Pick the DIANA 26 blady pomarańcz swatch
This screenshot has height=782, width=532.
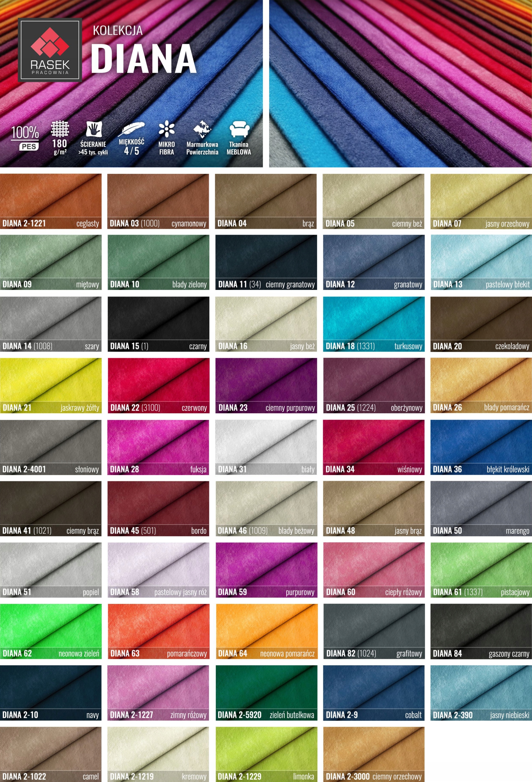coord(481,386)
